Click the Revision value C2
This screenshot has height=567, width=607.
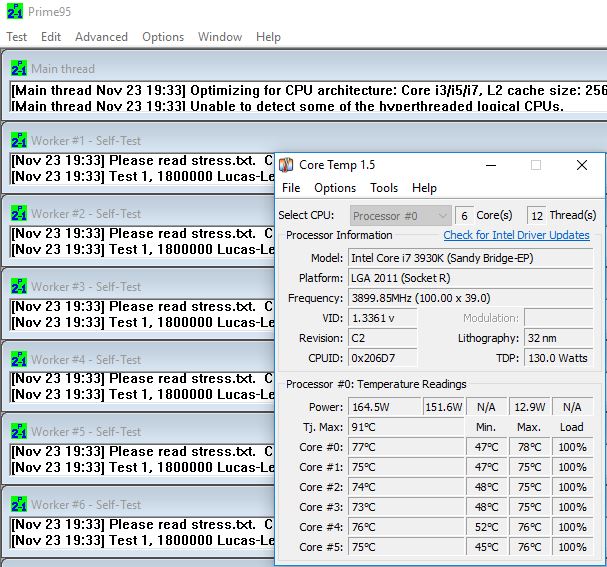(x=383, y=338)
